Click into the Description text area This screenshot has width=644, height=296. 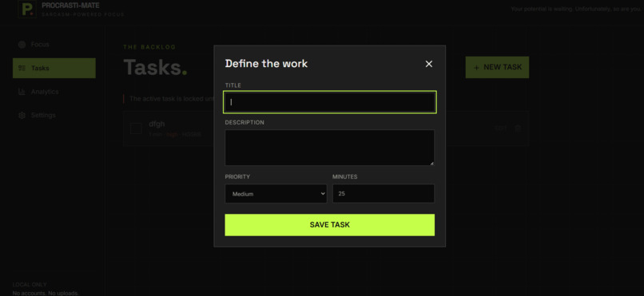point(329,148)
